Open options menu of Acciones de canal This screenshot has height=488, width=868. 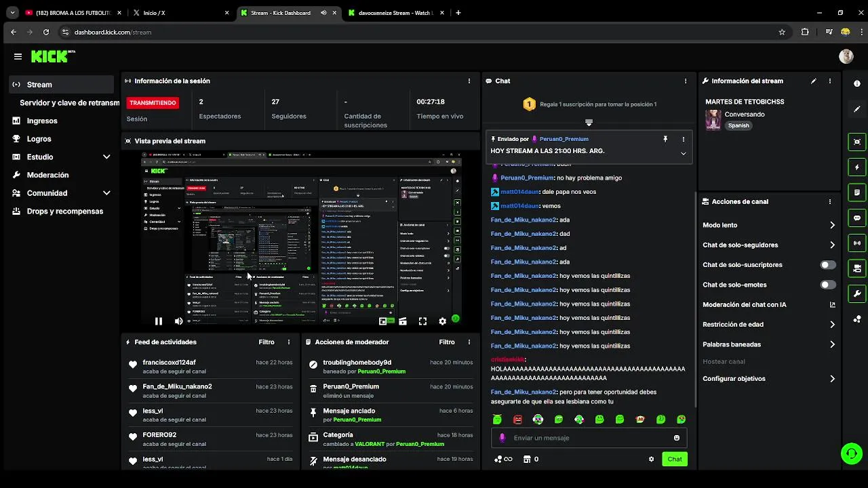pos(830,201)
